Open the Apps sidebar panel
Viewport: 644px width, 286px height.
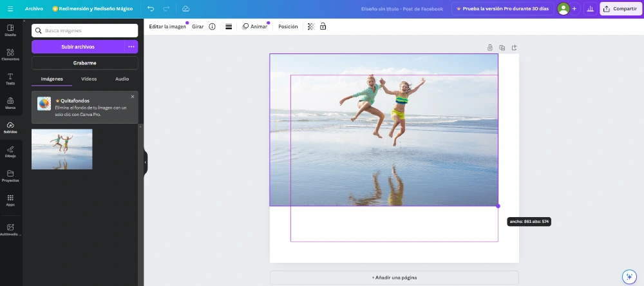[11, 200]
